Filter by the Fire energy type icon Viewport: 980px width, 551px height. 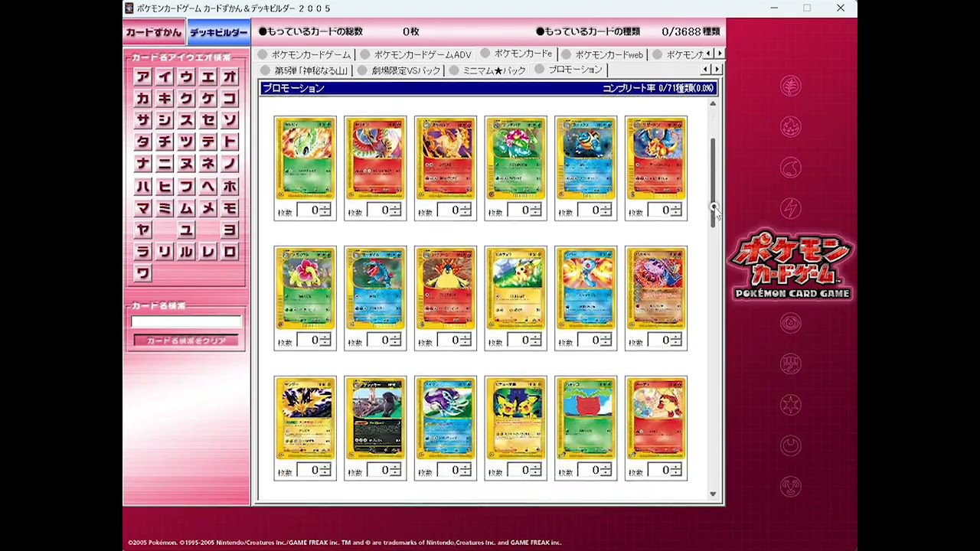tap(791, 126)
